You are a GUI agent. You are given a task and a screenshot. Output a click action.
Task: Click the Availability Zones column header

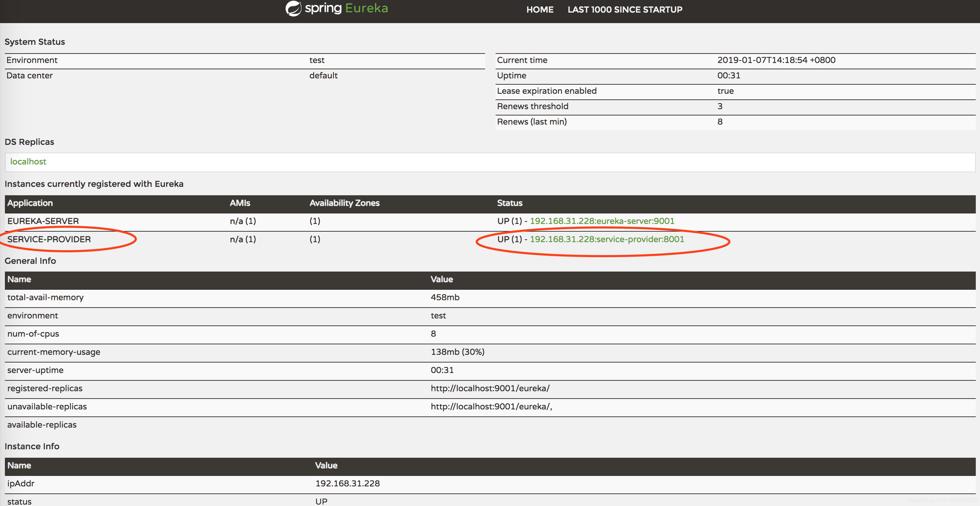(x=344, y=203)
